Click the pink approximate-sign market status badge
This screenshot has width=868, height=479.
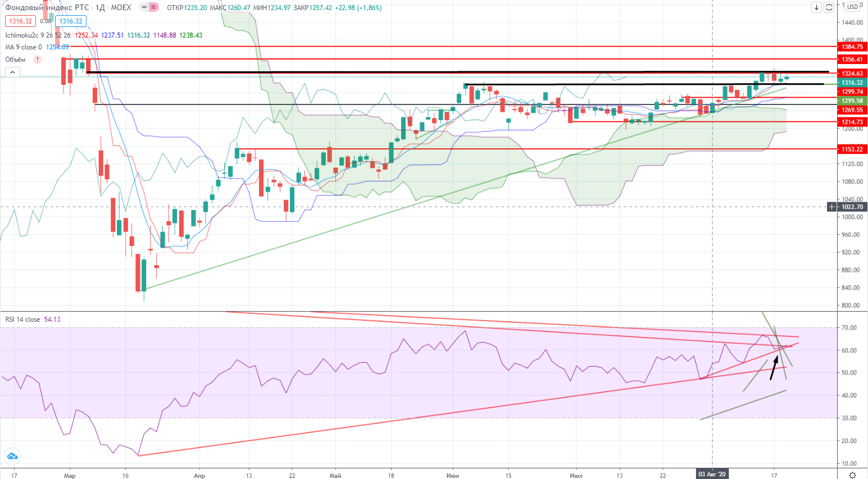click(x=153, y=7)
